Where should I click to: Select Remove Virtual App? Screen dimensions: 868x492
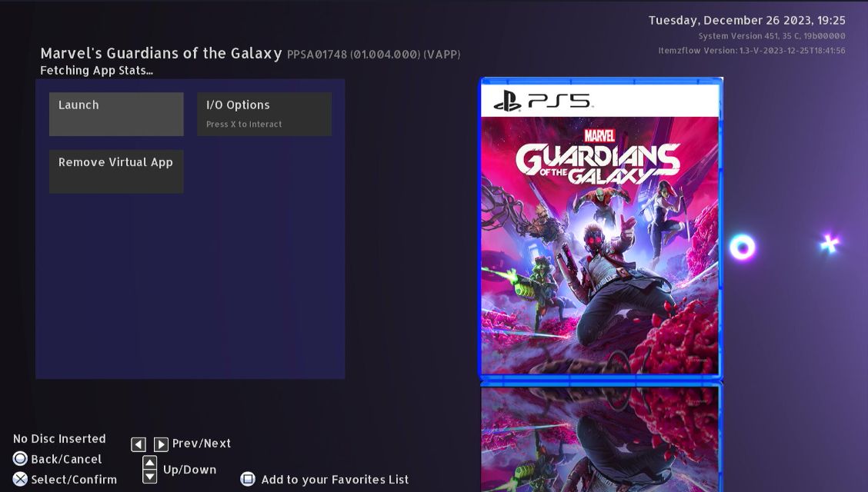pos(116,171)
